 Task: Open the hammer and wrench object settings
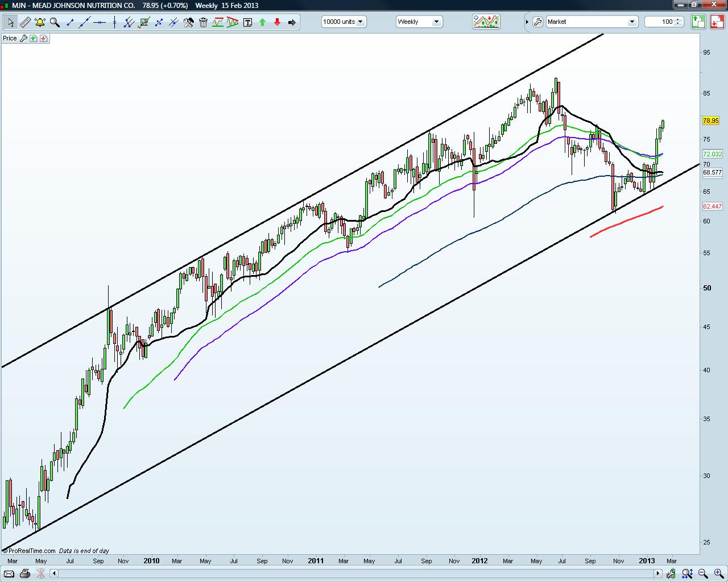[x=188, y=22]
